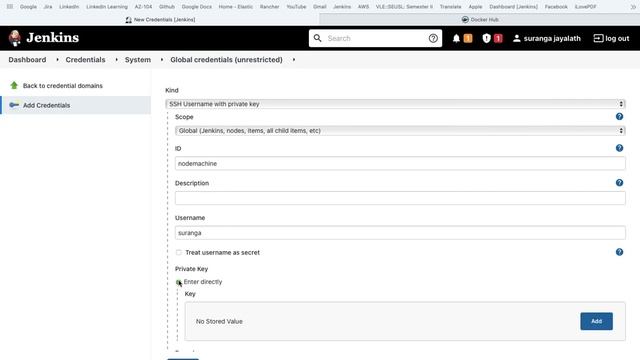The image size is (640, 360).
Task: Open help for the Description field
Action: point(619,182)
